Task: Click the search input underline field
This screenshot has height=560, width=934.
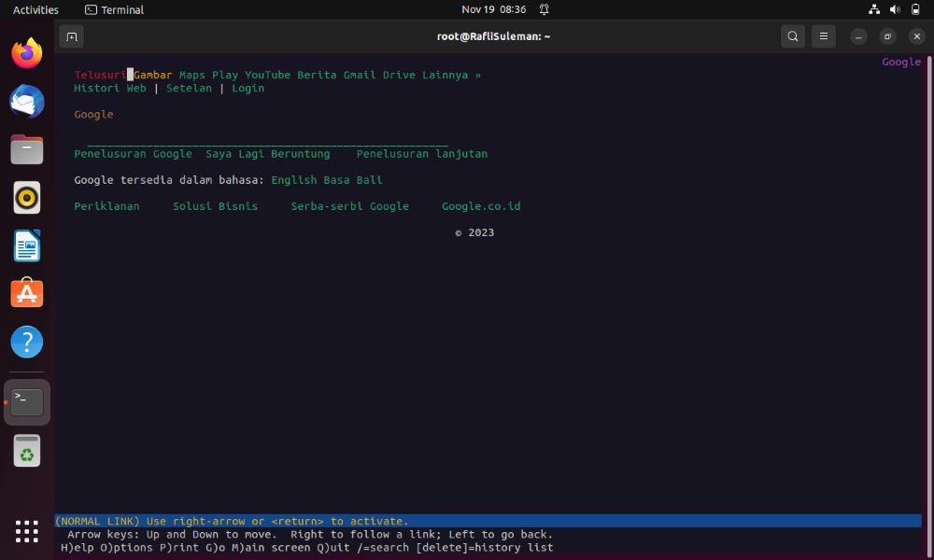Action: point(267,143)
